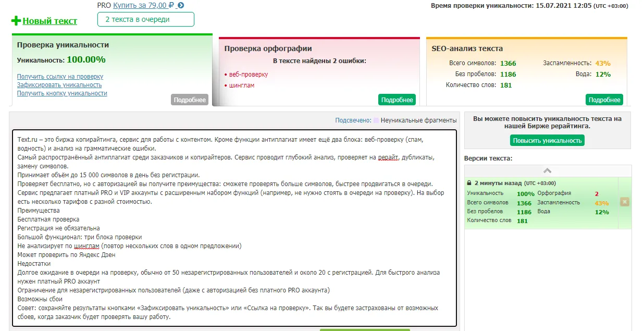The image size is (644, 331).
Task: Click the Неуникальные фрагменты legend label
Action: tap(418, 120)
